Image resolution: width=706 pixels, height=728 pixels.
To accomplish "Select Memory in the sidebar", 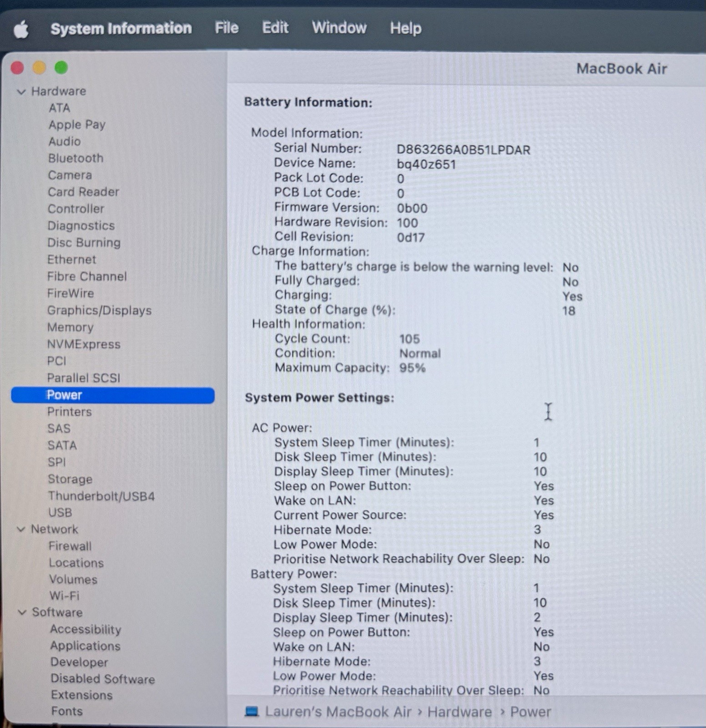I will (70, 327).
